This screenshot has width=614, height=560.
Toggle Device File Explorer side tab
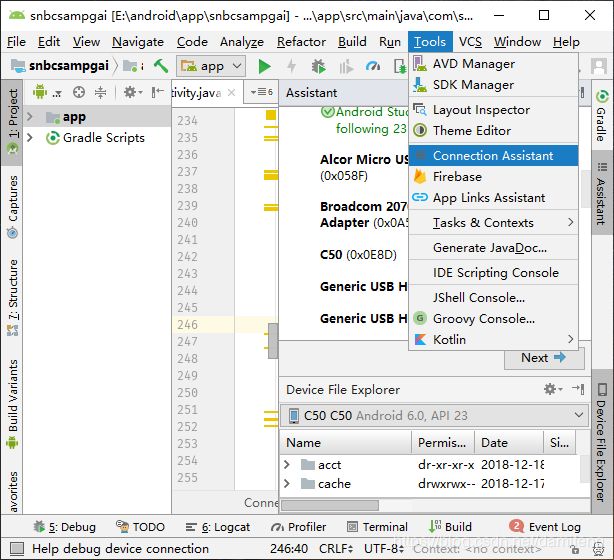pyautogui.click(x=602, y=441)
